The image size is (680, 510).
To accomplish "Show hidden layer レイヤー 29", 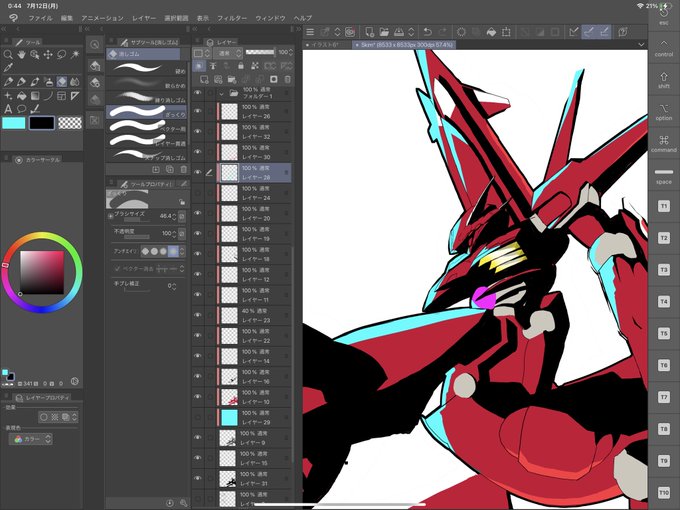I will (198, 417).
